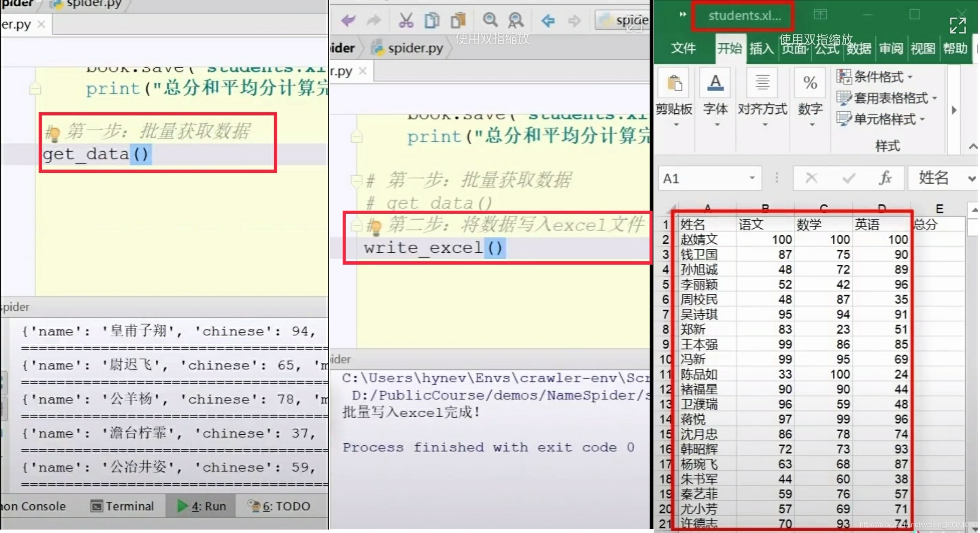Click the Find magnifier icon

(490, 20)
